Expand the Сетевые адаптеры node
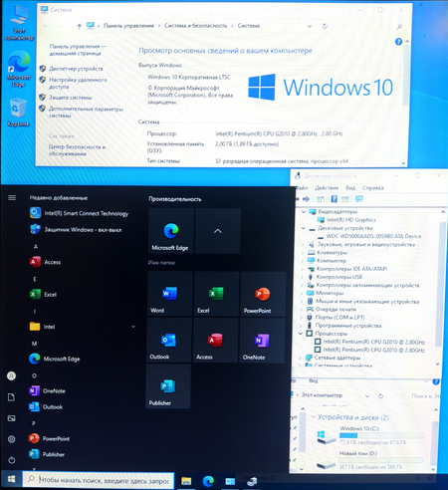The width and height of the screenshot is (448, 490). click(300, 358)
